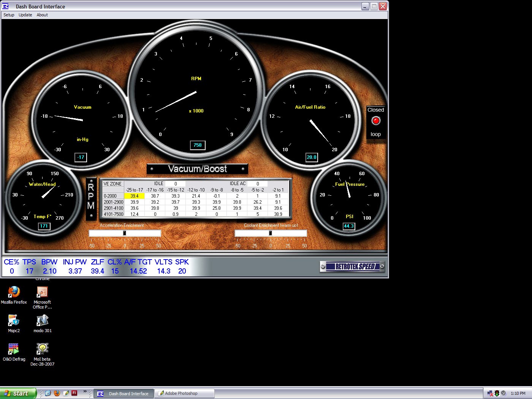532x399 pixels.
Task: Click the Start button
Action: click(x=17, y=393)
